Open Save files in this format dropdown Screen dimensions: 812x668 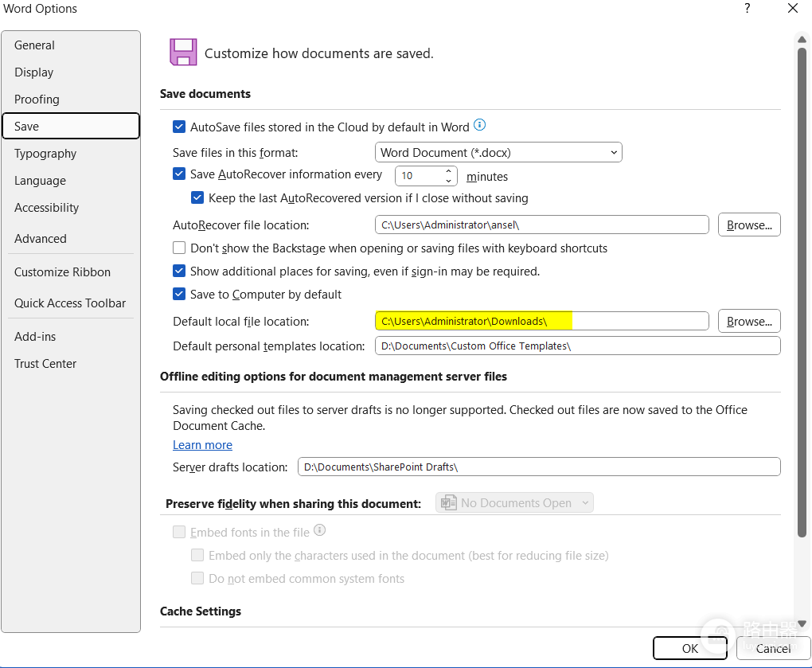pyautogui.click(x=498, y=152)
